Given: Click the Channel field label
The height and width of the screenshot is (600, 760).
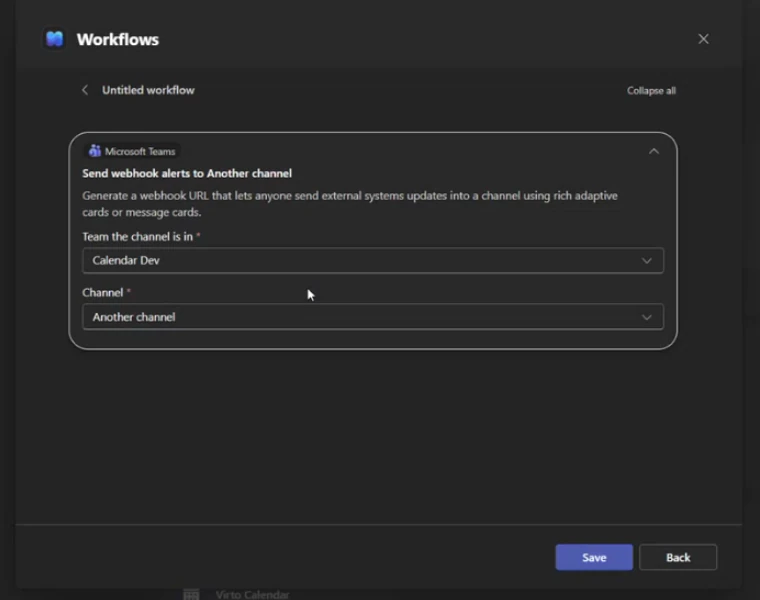Looking at the screenshot, I should (103, 293).
